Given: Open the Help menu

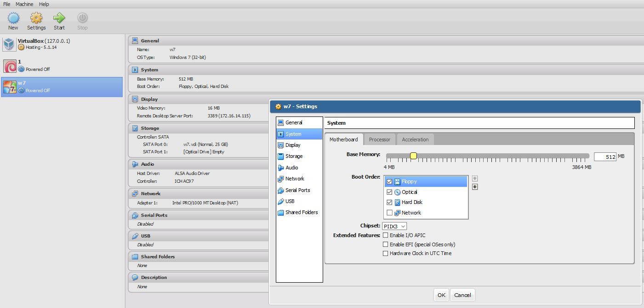Looking at the screenshot, I should pyautogui.click(x=44, y=4).
